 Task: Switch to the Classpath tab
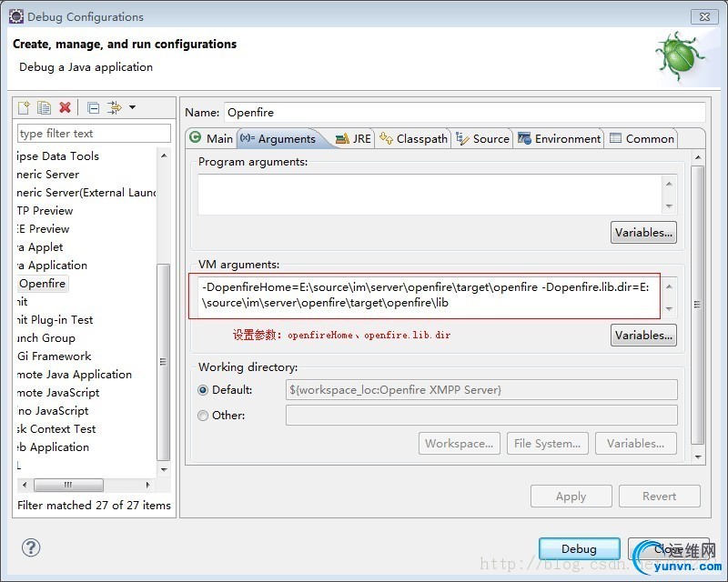414,139
